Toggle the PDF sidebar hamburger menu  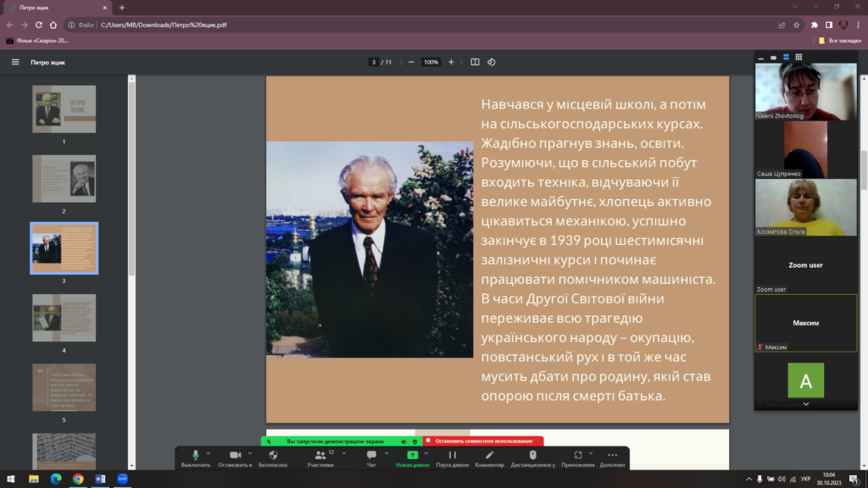(15, 62)
